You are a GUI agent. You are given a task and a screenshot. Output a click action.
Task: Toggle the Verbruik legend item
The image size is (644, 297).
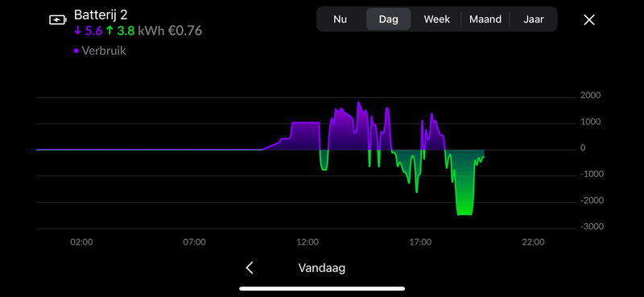[100, 51]
